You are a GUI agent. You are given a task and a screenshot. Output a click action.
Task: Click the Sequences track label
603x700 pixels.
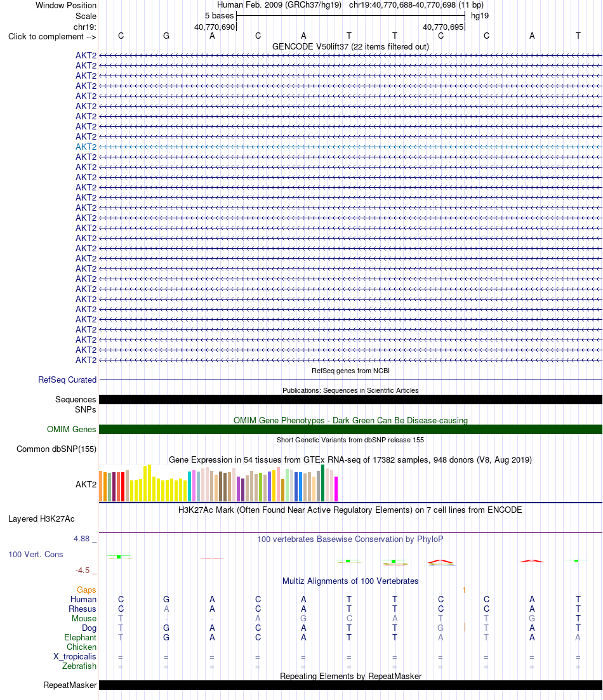[x=76, y=400]
